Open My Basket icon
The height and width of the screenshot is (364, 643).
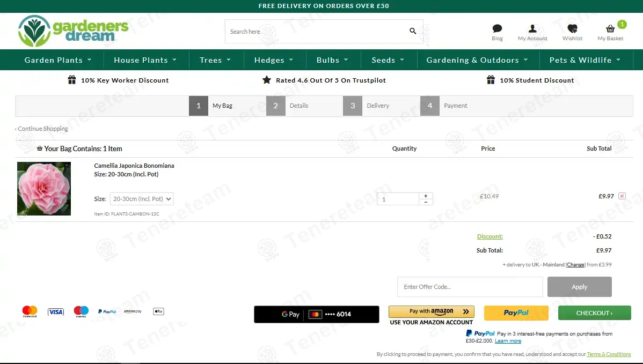pyautogui.click(x=610, y=28)
